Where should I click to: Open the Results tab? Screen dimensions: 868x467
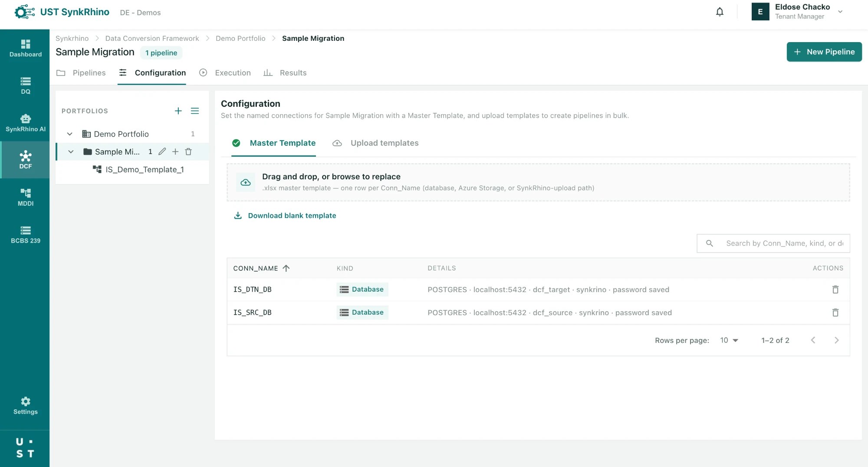click(x=285, y=73)
